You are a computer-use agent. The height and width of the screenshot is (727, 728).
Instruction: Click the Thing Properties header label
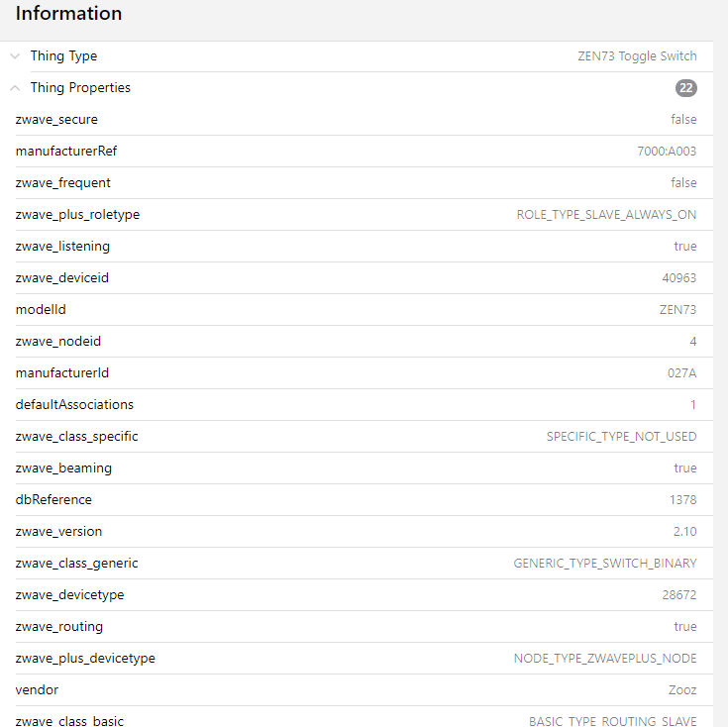(x=80, y=88)
